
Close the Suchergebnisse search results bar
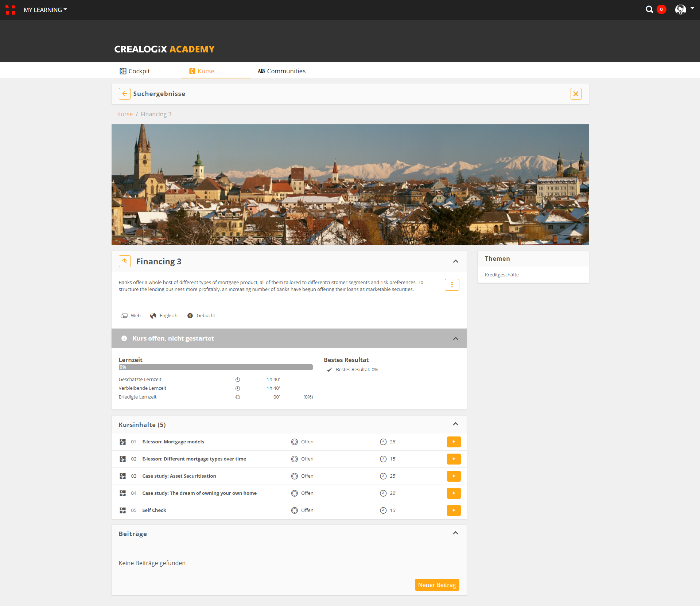(576, 94)
